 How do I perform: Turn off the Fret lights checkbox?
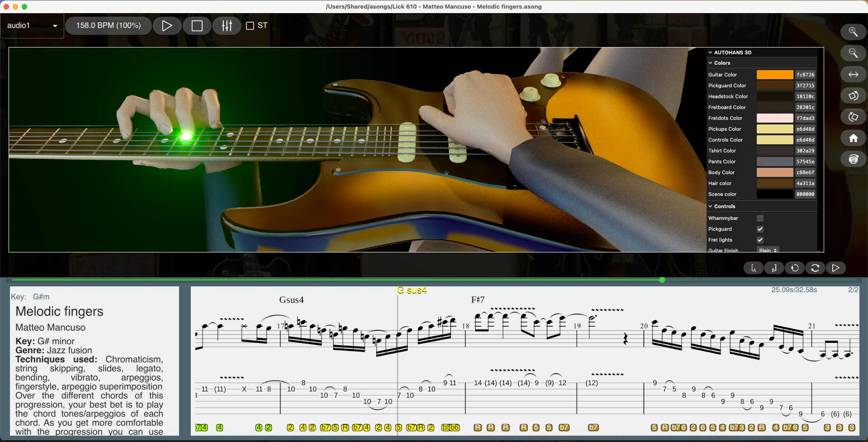(760, 240)
